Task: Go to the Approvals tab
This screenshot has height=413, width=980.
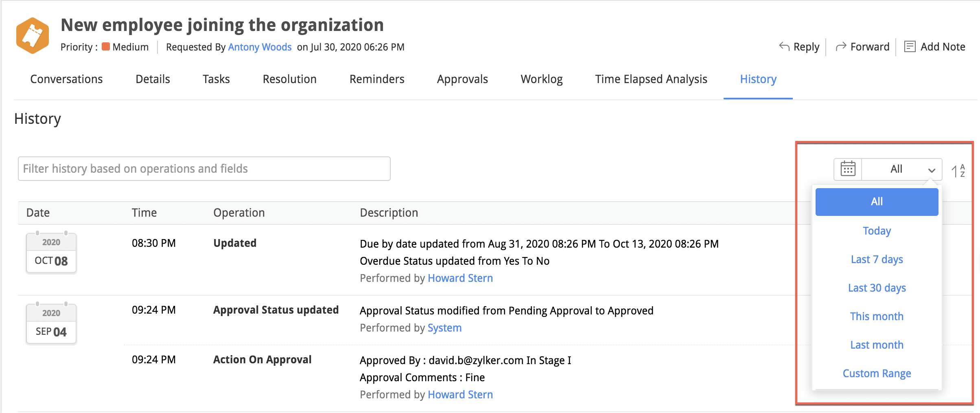Action: 462,79
